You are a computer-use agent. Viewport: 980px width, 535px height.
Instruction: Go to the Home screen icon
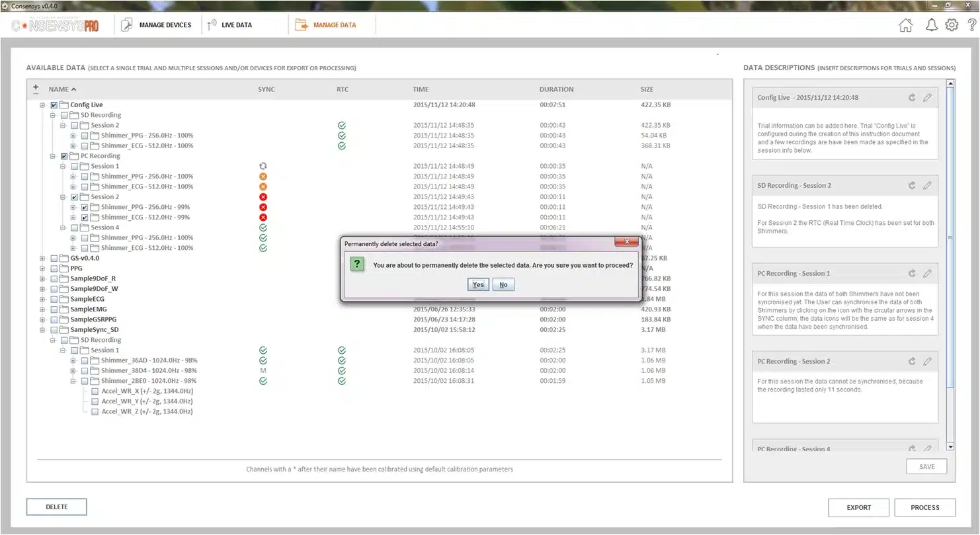coord(905,25)
